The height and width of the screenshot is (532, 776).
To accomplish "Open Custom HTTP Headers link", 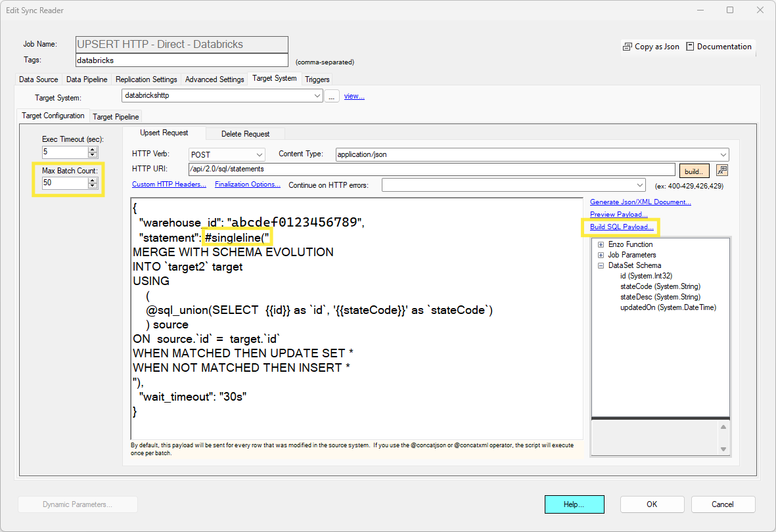I will 170,184.
